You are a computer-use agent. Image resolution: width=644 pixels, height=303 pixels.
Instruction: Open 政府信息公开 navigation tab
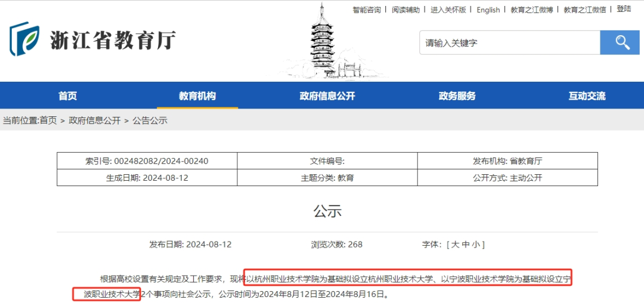click(x=327, y=96)
